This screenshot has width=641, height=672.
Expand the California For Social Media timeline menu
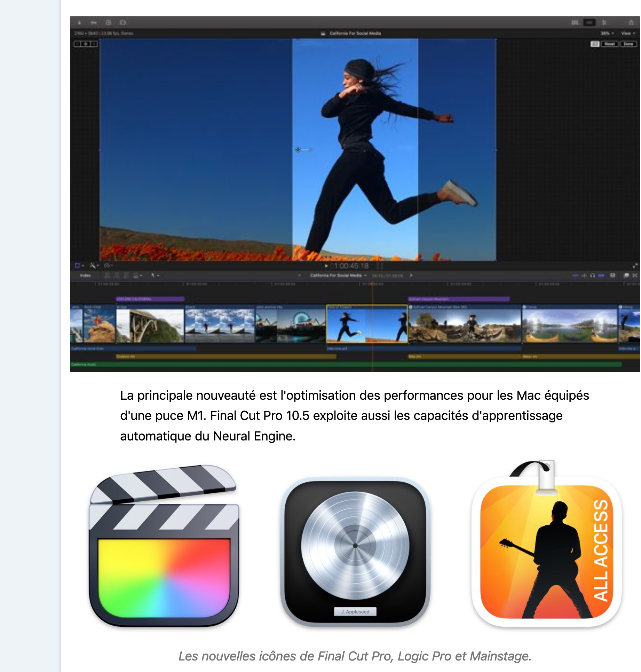click(338, 275)
